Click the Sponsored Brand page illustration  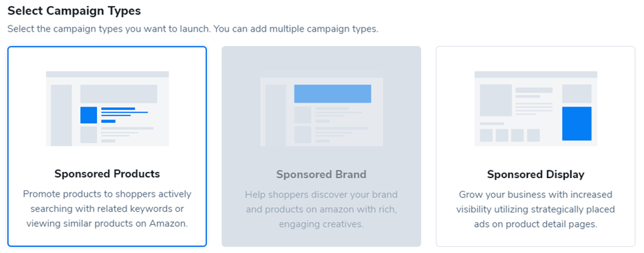(321, 109)
